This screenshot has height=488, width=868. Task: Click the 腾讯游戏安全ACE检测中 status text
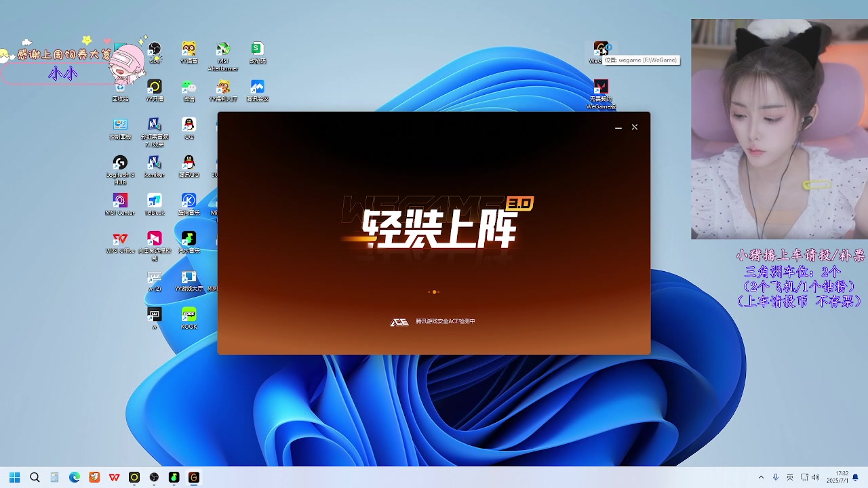[x=446, y=321]
